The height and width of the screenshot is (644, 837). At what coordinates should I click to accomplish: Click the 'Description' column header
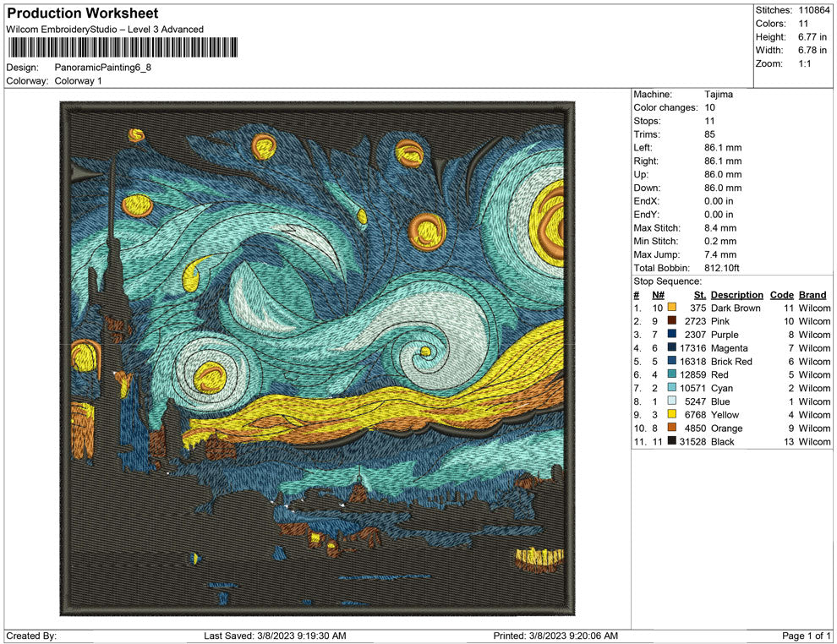click(x=736, y=294)
